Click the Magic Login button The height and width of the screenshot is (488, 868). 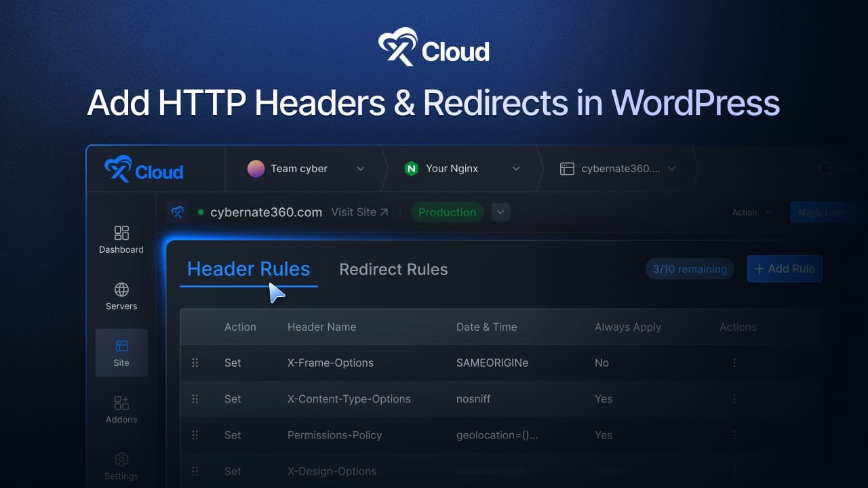click(823, 212)
